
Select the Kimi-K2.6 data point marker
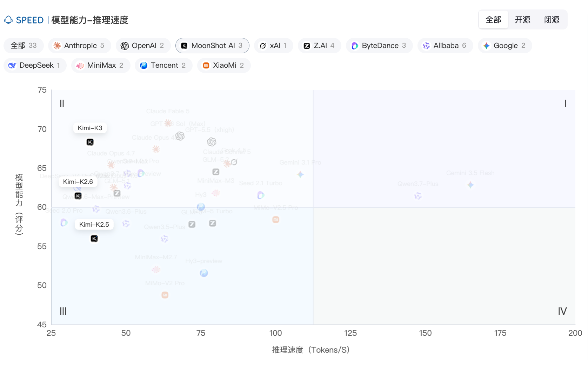[x=78, y=196]
